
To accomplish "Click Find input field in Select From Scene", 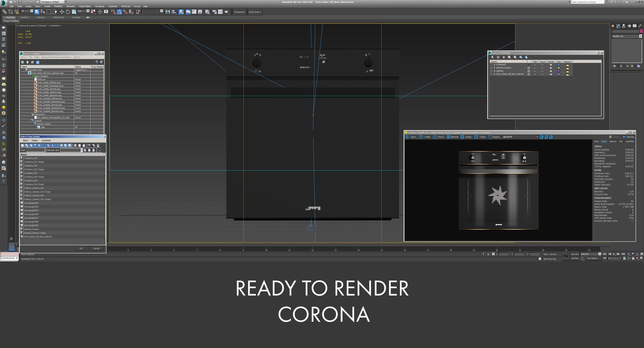I will [x=36, y=150].
